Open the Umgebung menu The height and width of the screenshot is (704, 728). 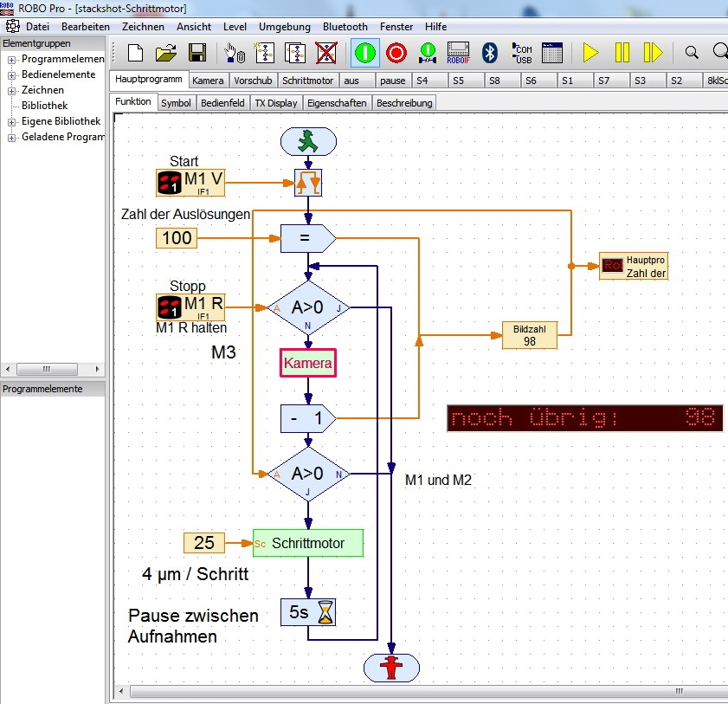284,27
